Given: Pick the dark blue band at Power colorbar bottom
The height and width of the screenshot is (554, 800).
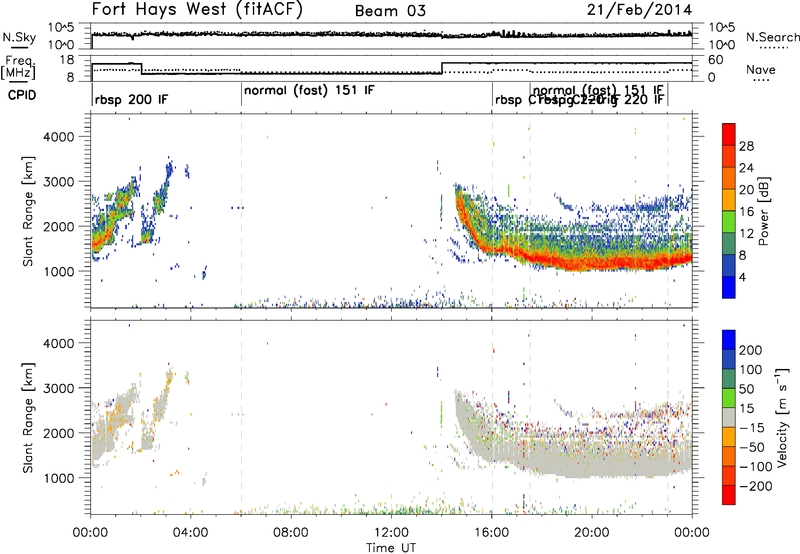Looking at the screenshot, I should (729, 287).
